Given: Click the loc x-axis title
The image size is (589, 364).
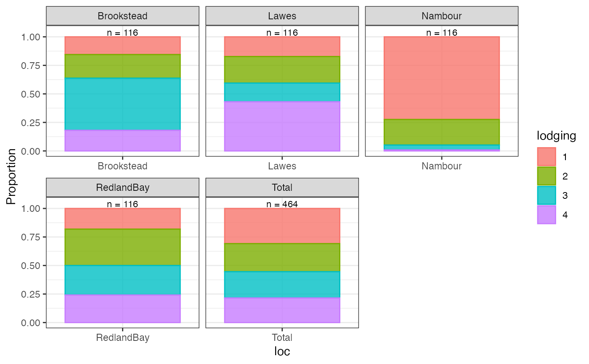Looking at the screenshot, I should coord(282,351).
